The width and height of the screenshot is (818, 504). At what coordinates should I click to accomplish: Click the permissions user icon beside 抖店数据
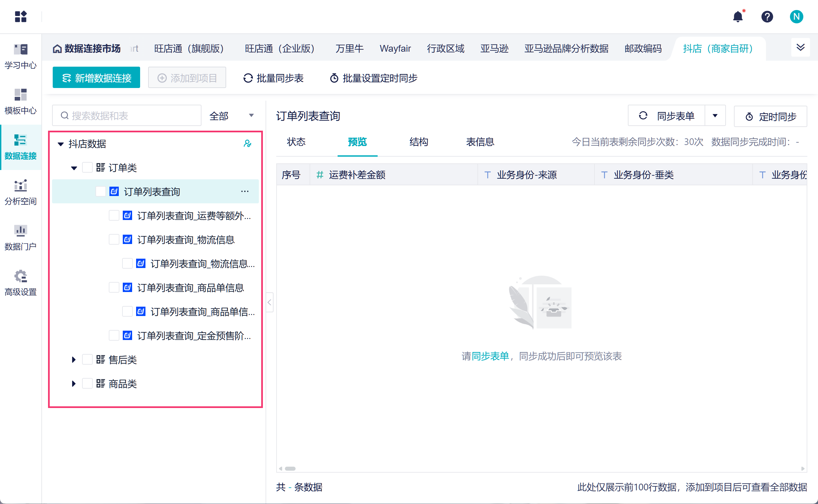coord(247,144)
